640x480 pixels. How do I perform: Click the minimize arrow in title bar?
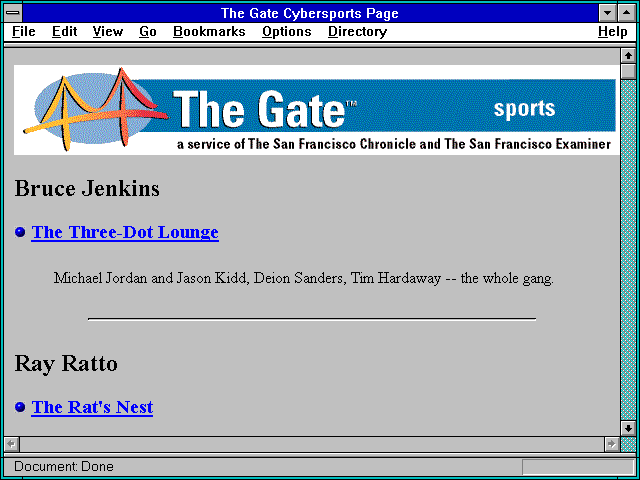click(x=607, y=13)
